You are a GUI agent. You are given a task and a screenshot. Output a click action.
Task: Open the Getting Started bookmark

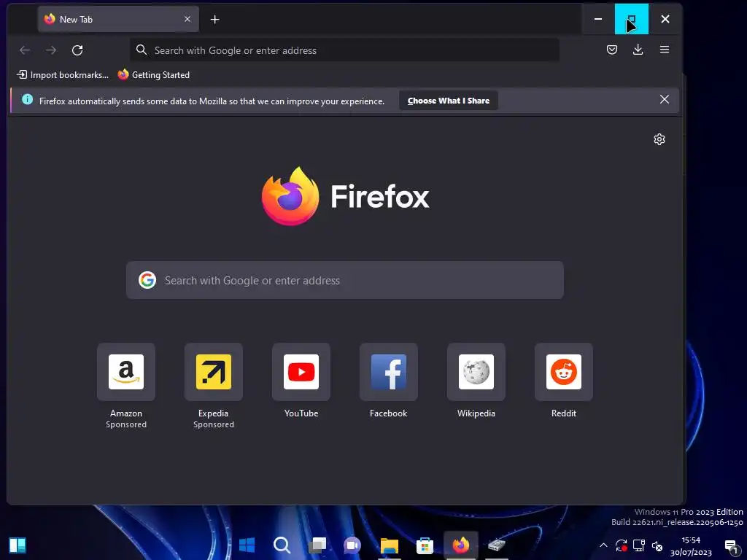tap(154, 75)
